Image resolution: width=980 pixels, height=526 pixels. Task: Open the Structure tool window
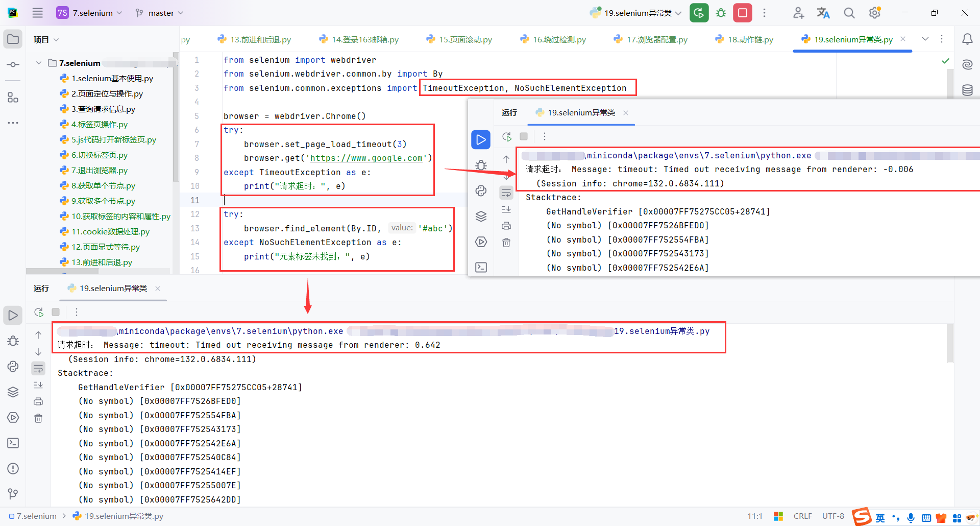point(13,98)
